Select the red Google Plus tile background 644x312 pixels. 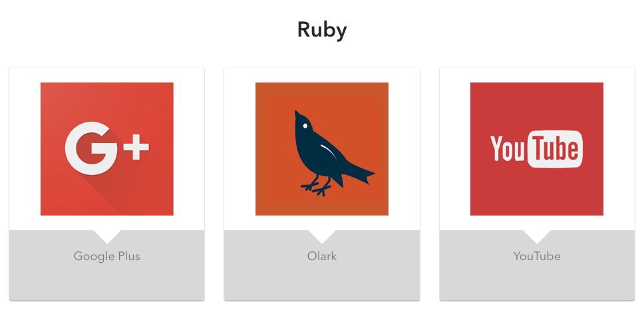click(x=60, y=100)
